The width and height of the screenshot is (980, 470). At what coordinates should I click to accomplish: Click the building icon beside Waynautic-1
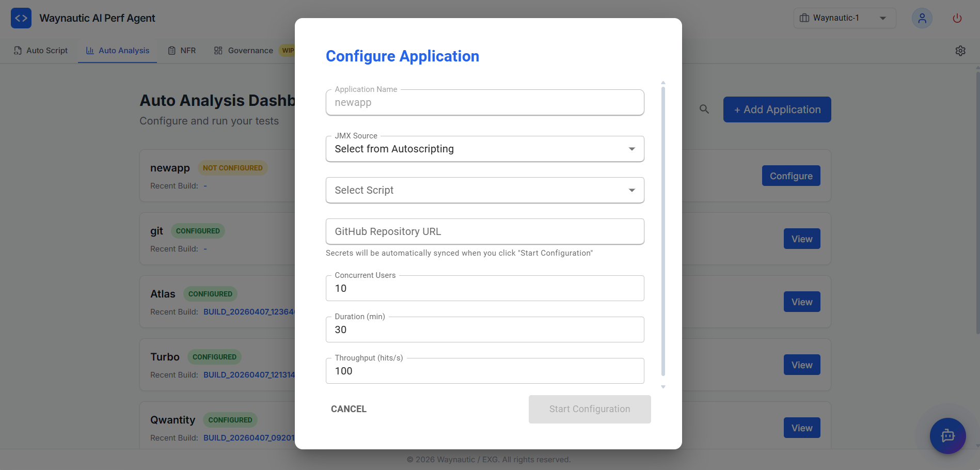[803, 17]
